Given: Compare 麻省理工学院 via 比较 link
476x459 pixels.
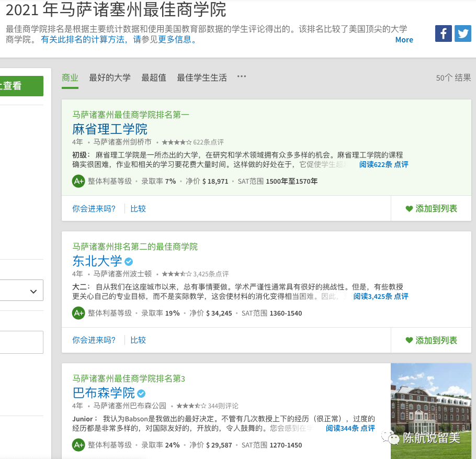Looking at the screenshot, I should (x=138, y=209).
